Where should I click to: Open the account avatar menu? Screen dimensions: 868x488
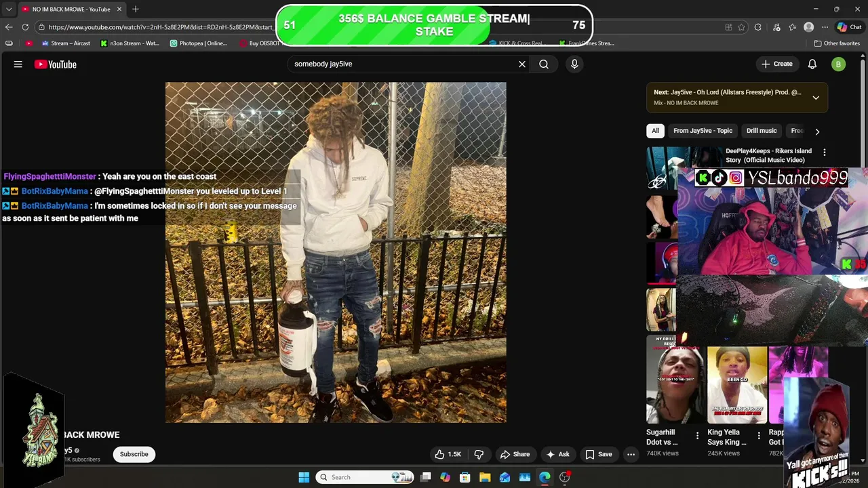pos(839,64)
